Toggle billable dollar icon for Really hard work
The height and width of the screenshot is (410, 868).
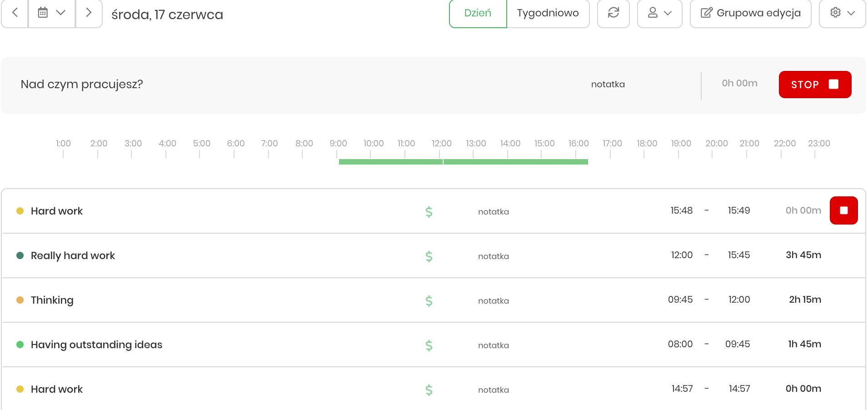coord(429,256)
